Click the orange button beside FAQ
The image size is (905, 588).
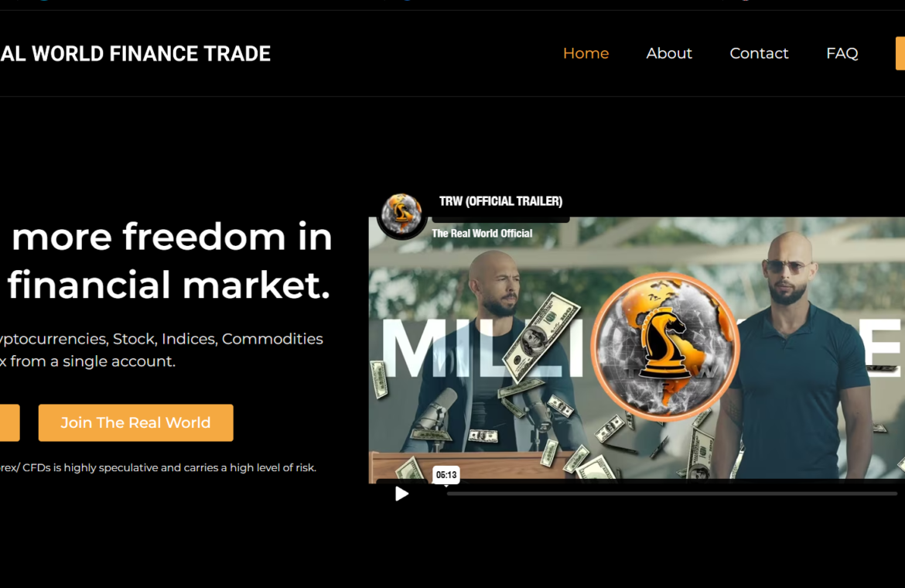[900, 53]
